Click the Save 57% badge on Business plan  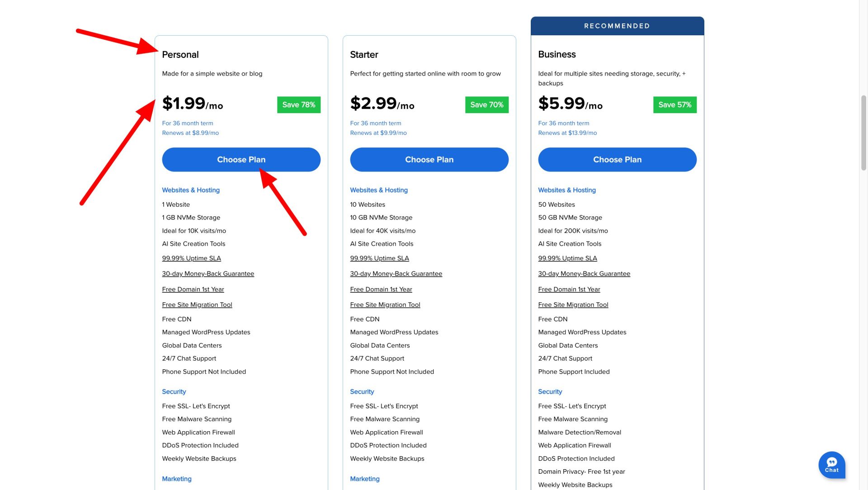[x=675, y=105]
